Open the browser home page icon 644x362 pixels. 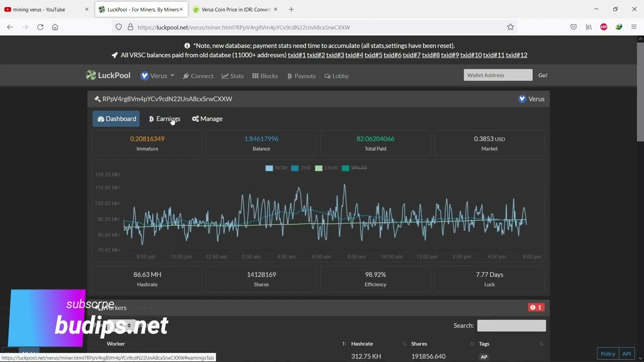coord(55,27)
